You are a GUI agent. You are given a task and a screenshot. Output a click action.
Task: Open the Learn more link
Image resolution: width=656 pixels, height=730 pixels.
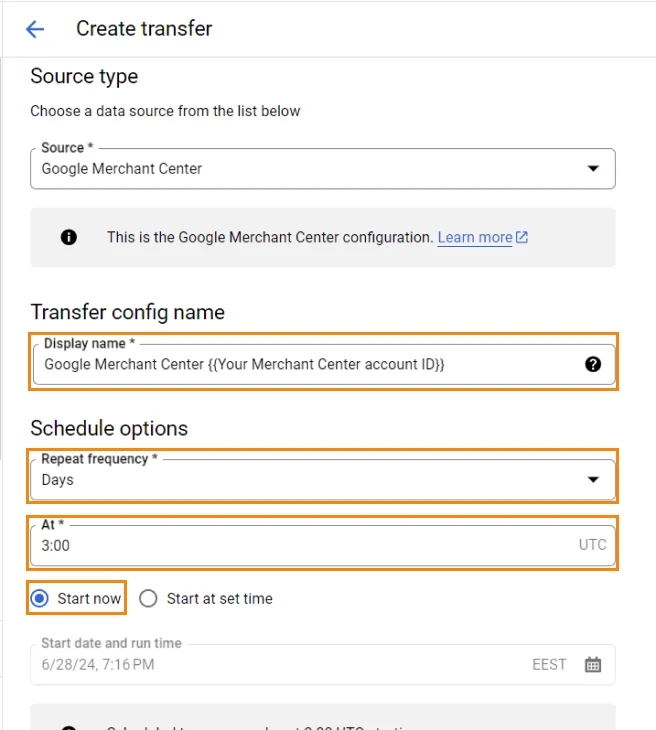click(x=474, y=237)
